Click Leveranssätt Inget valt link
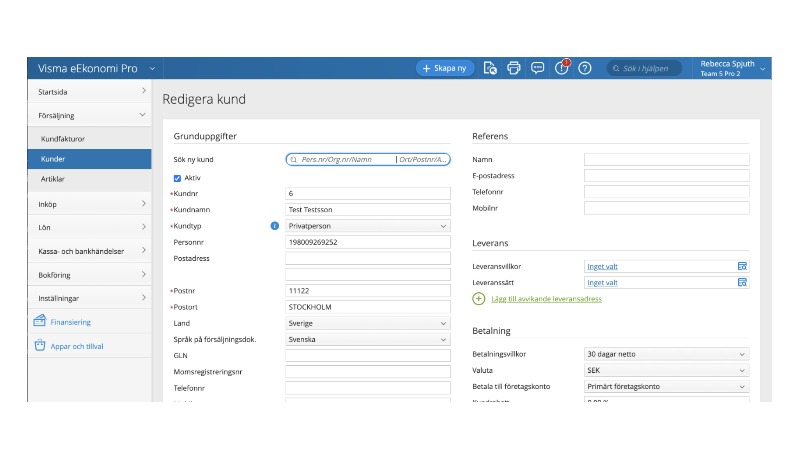 click(x=602, y=283)
